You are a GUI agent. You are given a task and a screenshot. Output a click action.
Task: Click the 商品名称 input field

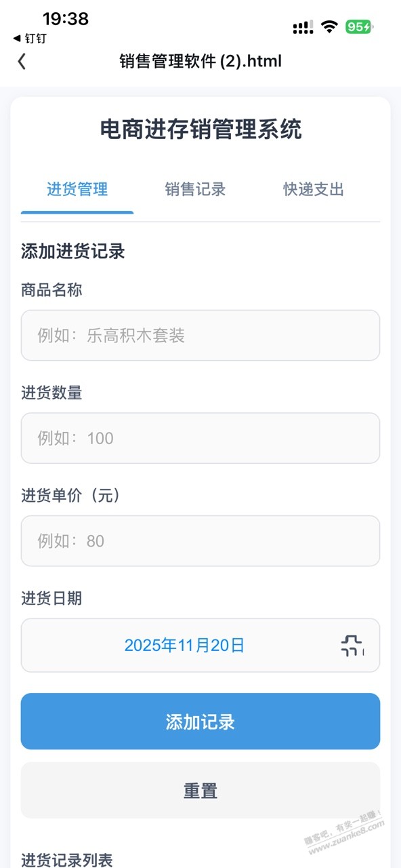200,335
